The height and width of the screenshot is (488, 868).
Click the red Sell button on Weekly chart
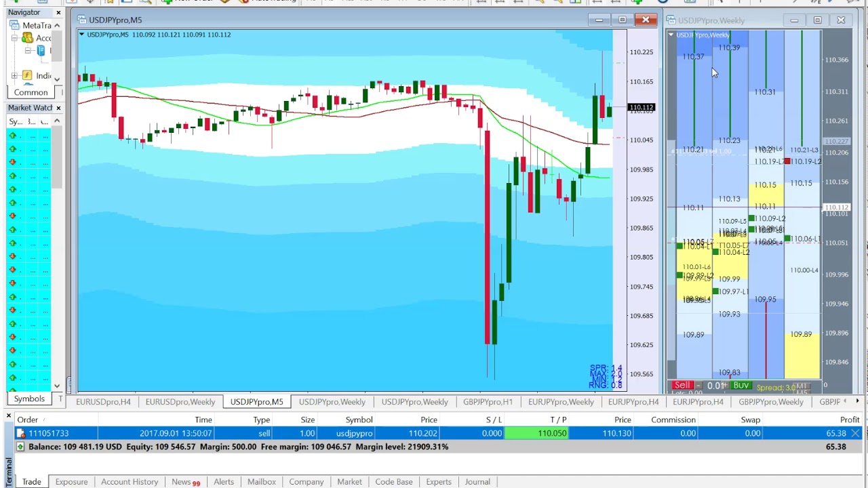click(682, 386)
